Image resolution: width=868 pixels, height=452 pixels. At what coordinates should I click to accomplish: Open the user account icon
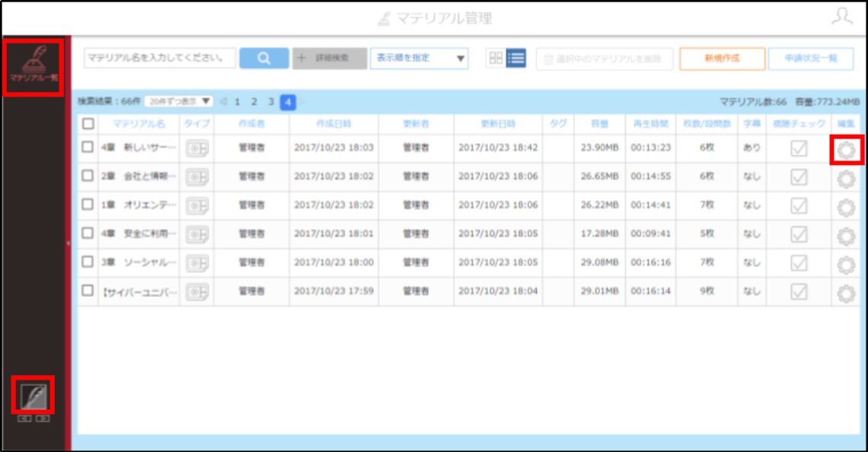coord(842,17)
